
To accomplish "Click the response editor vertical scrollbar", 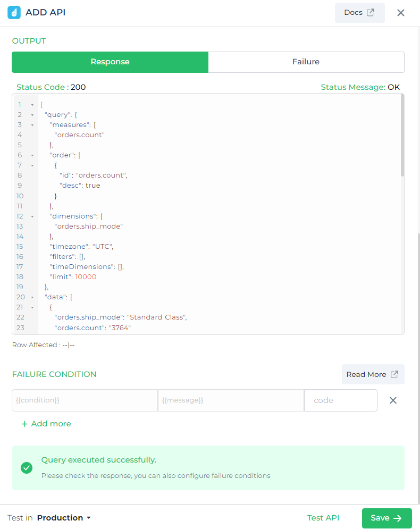I will (402, 136).
